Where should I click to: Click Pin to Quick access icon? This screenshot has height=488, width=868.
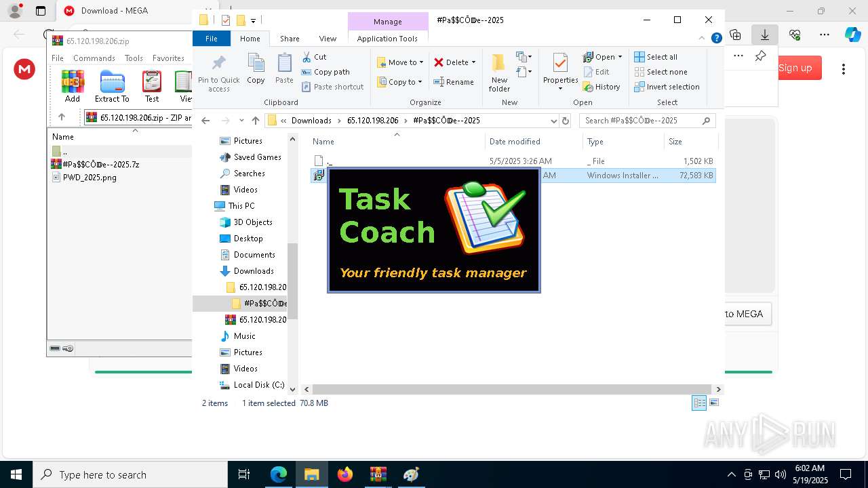coord(218,64)
